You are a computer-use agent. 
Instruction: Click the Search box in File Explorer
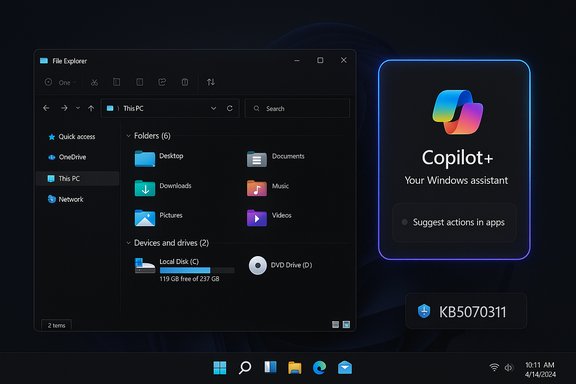tap(297, 108)
